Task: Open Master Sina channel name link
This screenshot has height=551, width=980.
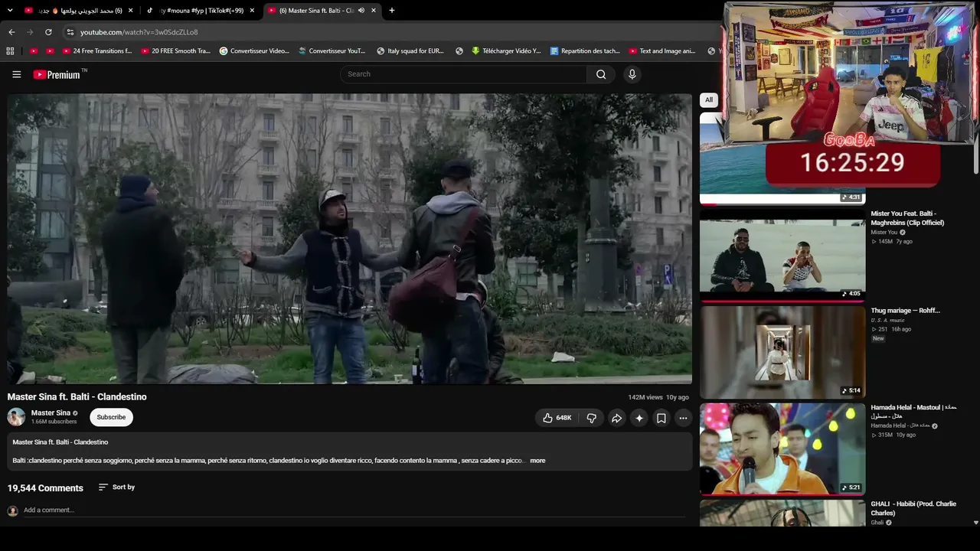Action: (x=51, y=413)
